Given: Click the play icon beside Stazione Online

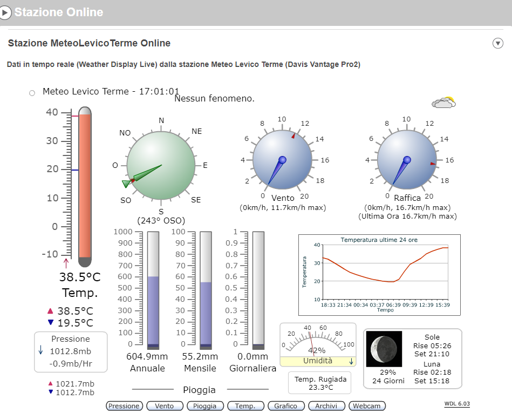Looking at the screenshot, I should coord(5,12).
